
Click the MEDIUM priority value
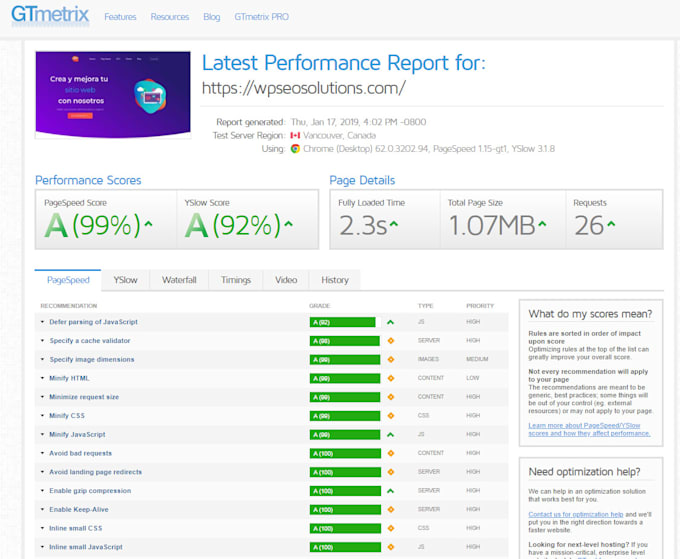tap(477, 359)
